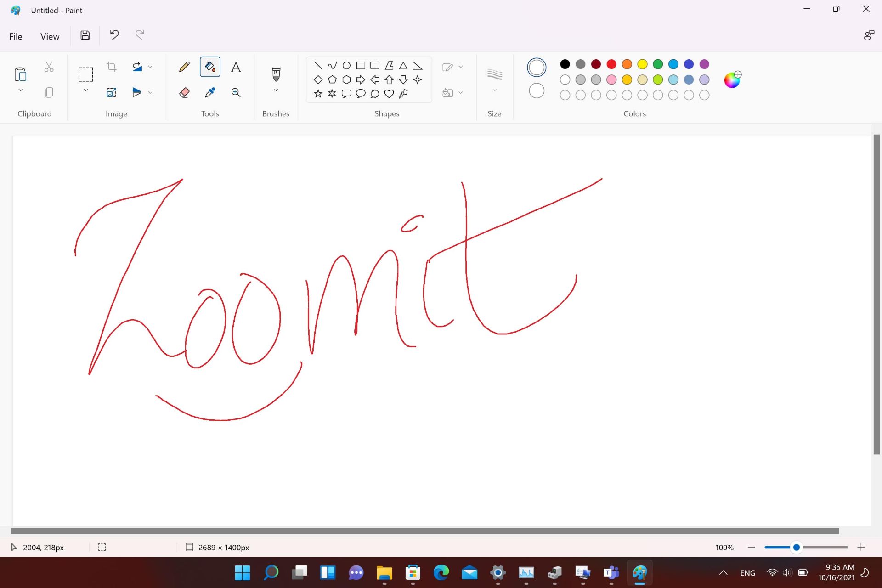Click the rectangular Select tool
Viewport: 882px width, 588px height.
(85, 74)
